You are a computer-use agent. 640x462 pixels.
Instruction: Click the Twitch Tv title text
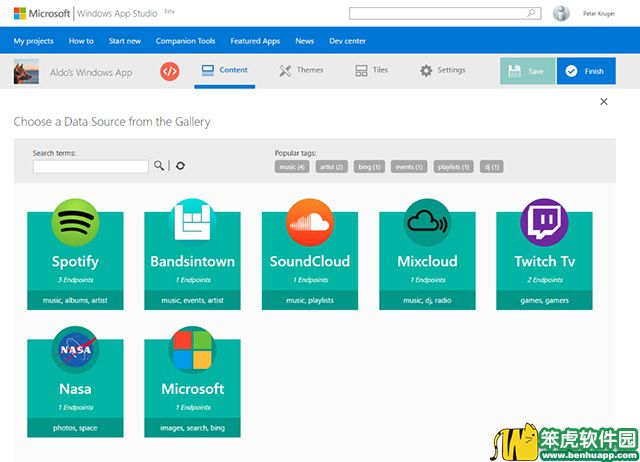click(544, 262)
